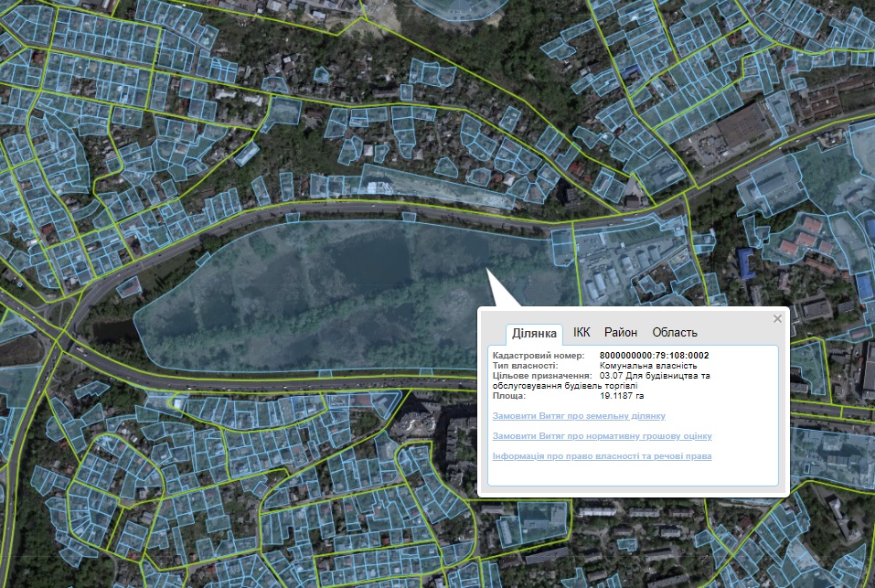Click the Цільове призначення purpose description text
The image size is (875, 588).
654,376
